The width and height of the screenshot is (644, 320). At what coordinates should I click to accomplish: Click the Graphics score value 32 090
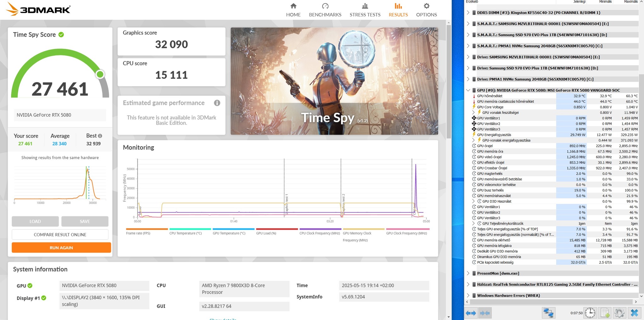(x=171, y=44)
